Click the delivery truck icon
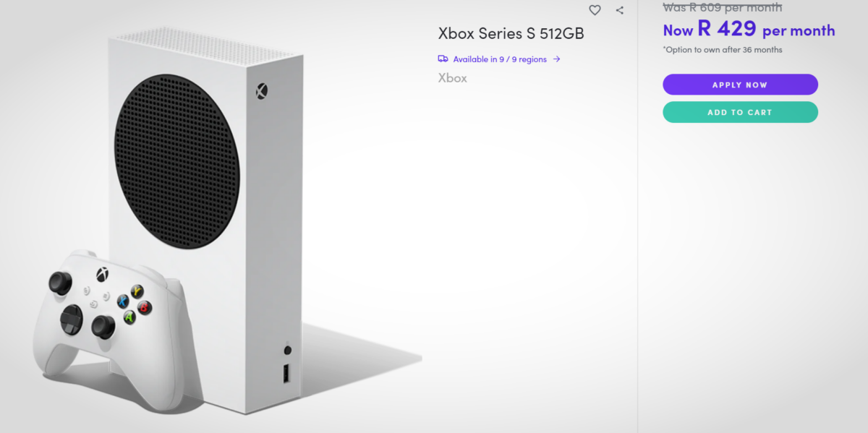868x433 pixels. point(443,59)
